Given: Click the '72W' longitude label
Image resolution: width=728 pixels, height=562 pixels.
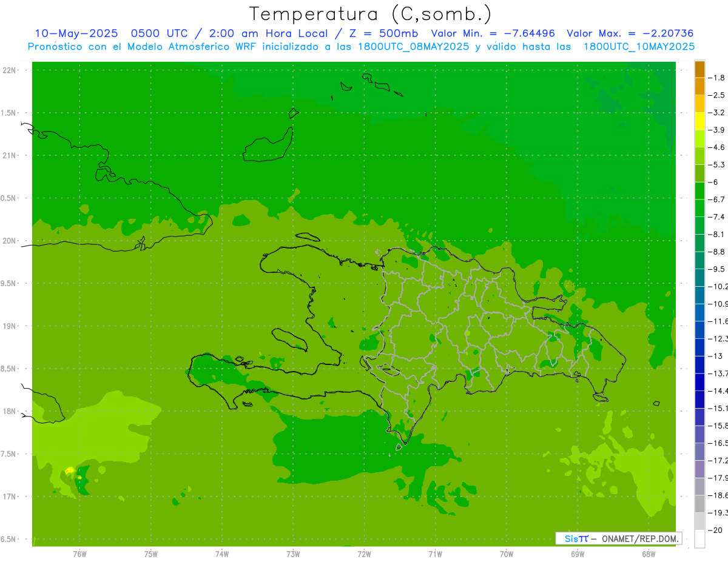Looking at the screenshot, I should (x=365, y=555).
